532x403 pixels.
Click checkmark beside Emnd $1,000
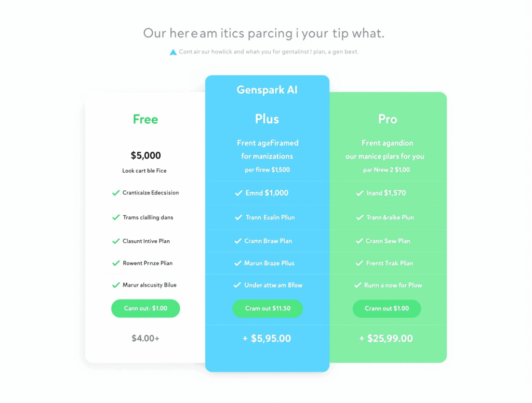(238, 193)
